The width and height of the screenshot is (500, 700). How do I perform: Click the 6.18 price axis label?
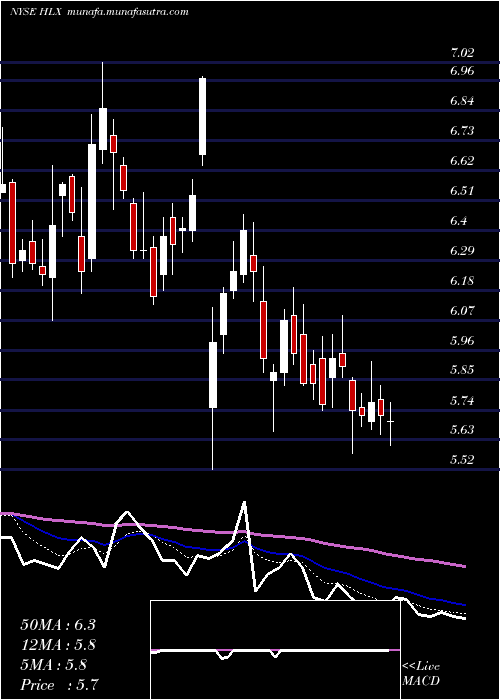(462, 280)
